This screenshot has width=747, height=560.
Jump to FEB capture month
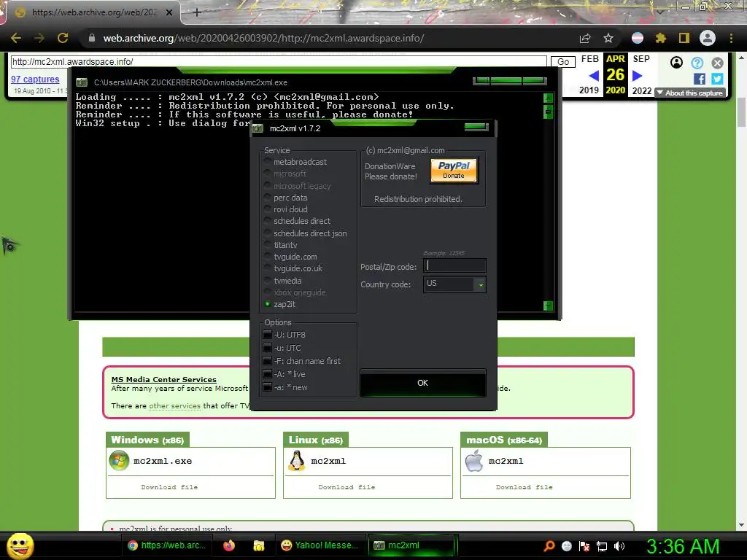point(589,59)
